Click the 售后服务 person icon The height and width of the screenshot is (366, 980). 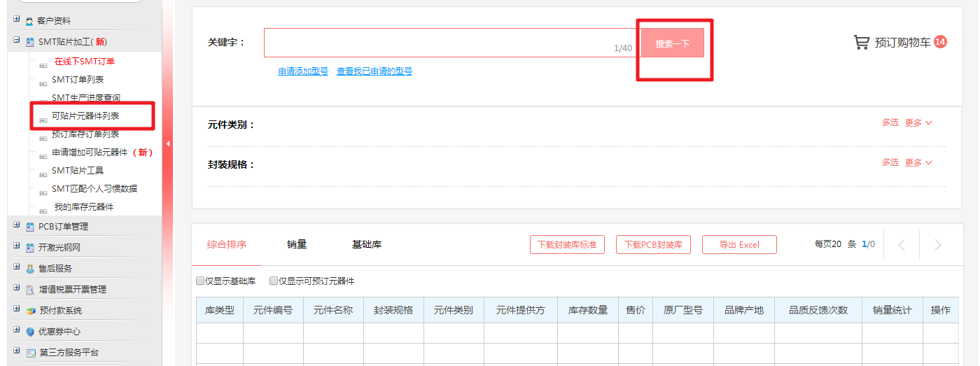tap(30, 269)
